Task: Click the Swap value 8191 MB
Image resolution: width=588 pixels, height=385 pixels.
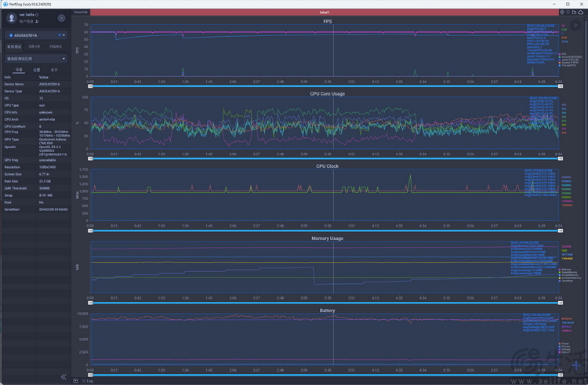Action: 45,195
